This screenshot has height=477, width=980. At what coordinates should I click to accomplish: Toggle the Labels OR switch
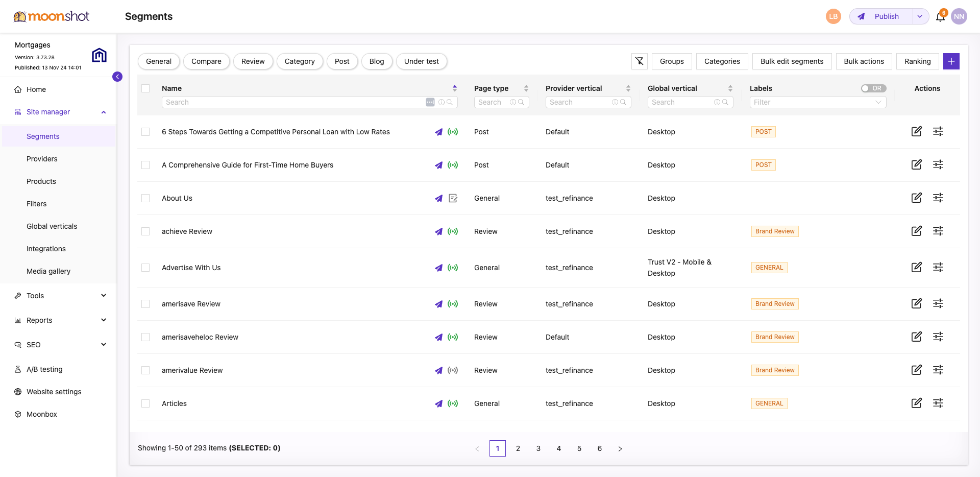tap(873, 88)
